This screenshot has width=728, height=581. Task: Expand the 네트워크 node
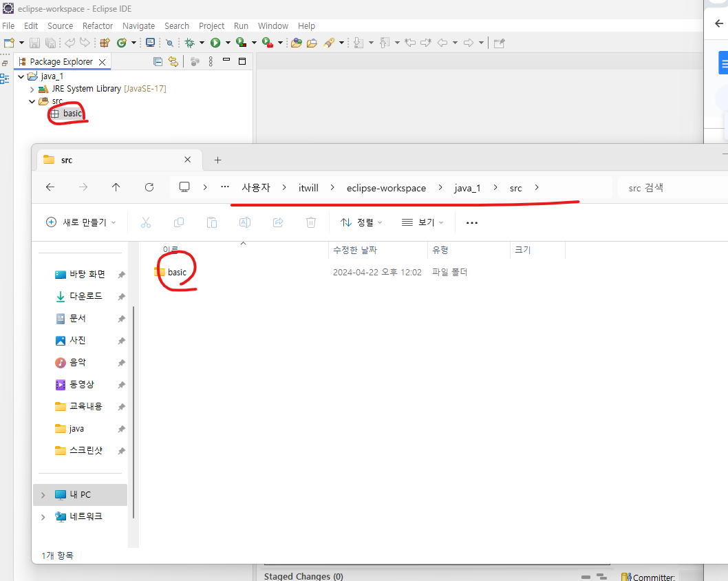pyautogui.click(x=43, y=517)
